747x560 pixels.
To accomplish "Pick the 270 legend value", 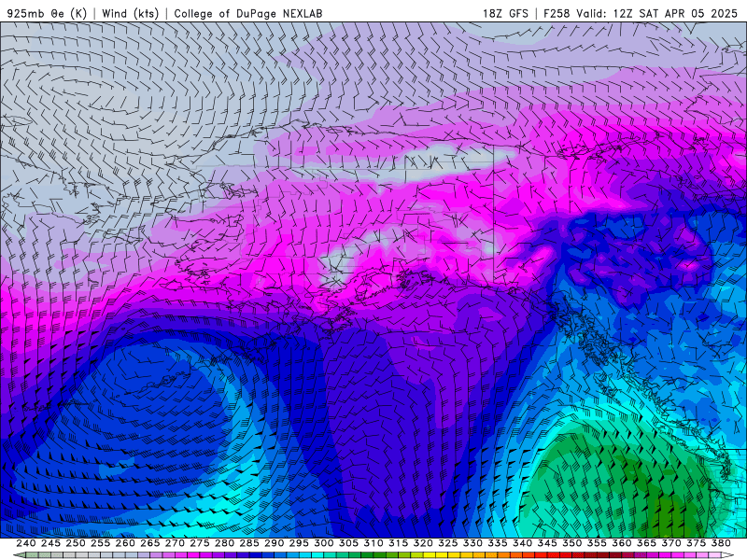I will (x=175, y=543).
